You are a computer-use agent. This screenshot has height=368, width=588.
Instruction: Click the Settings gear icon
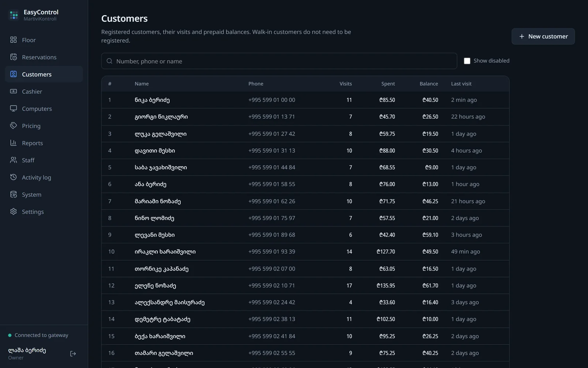[14, 212]
